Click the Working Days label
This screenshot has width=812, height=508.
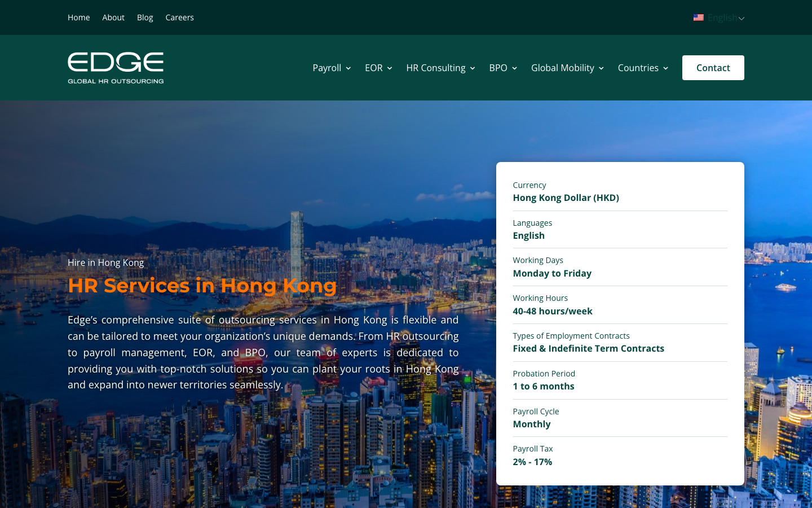click(538, 260)
